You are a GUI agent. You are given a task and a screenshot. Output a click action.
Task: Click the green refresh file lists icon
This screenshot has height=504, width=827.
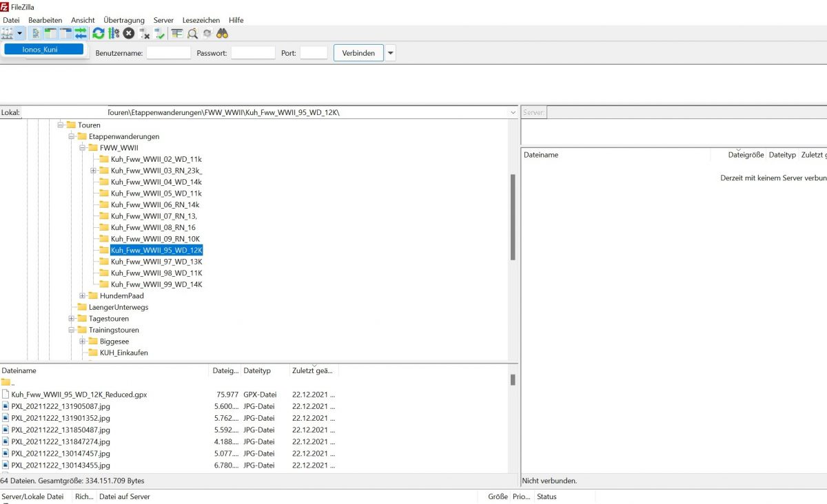(x=99, y=33)
